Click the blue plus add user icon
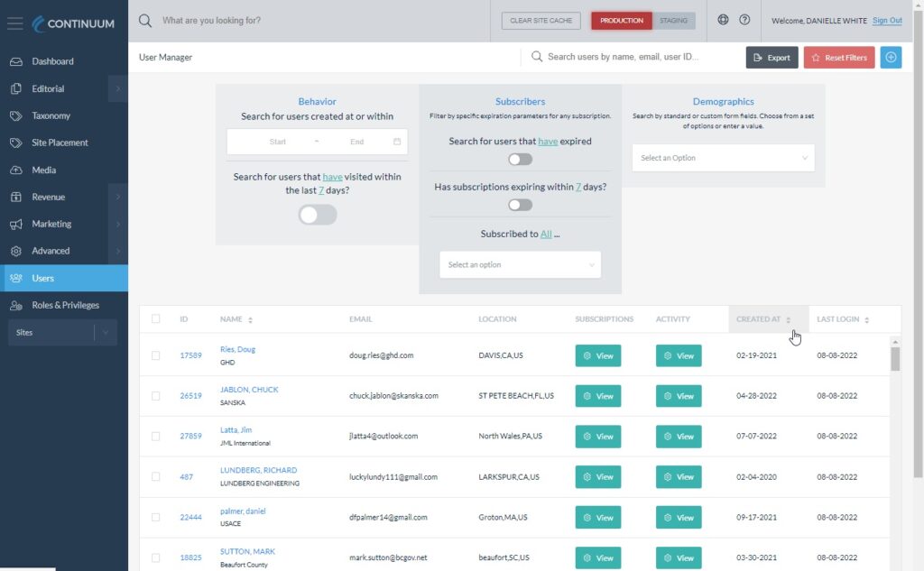 (891, 58)
